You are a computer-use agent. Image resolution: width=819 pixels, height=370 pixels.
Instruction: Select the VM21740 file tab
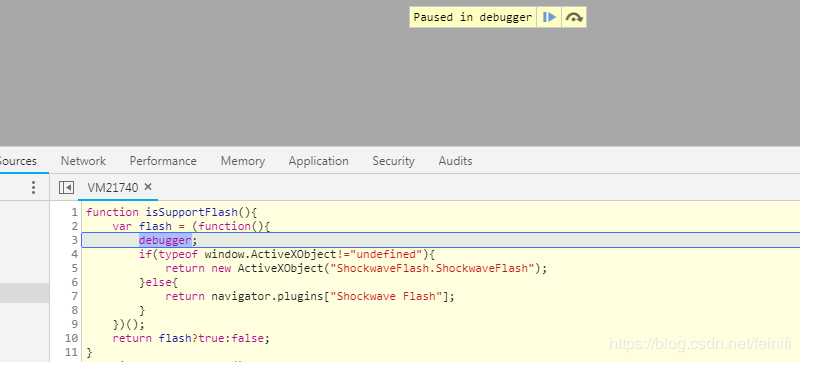(x=113, y=187)
